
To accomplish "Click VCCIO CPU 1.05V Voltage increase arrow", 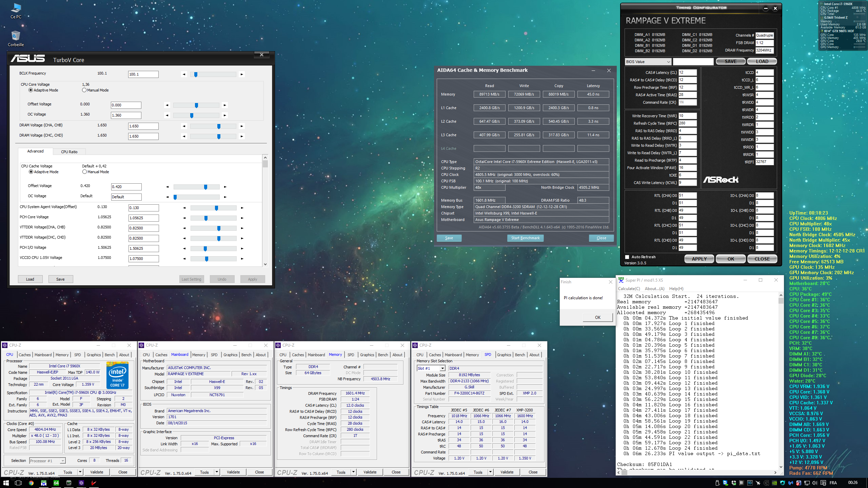I will [x=242, y=259].
